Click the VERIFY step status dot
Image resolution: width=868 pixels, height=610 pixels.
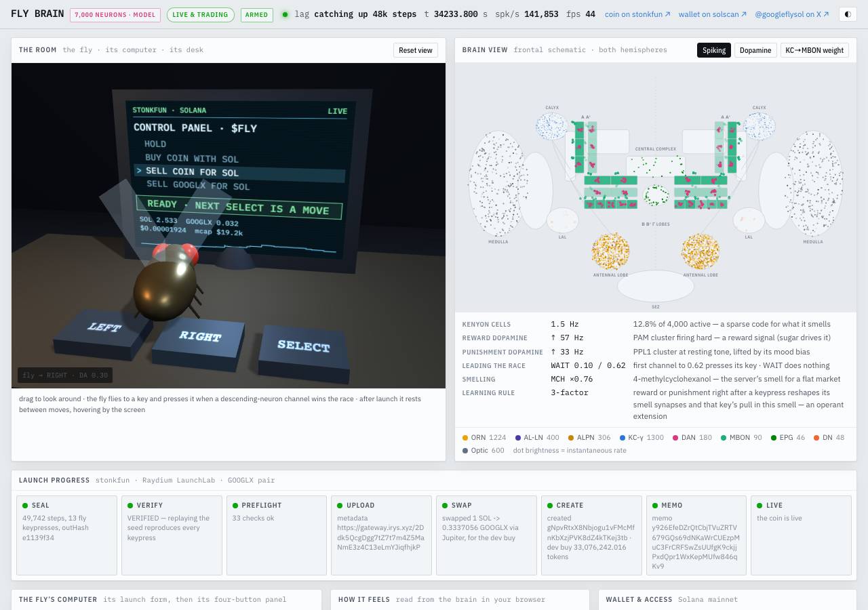[x=130, y=506]
